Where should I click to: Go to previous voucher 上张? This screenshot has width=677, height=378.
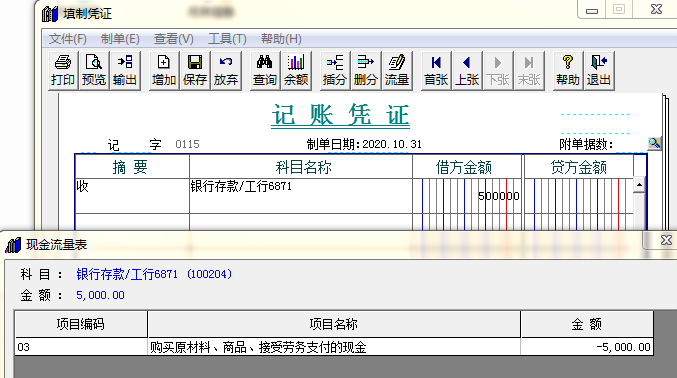tap(467, 70)
